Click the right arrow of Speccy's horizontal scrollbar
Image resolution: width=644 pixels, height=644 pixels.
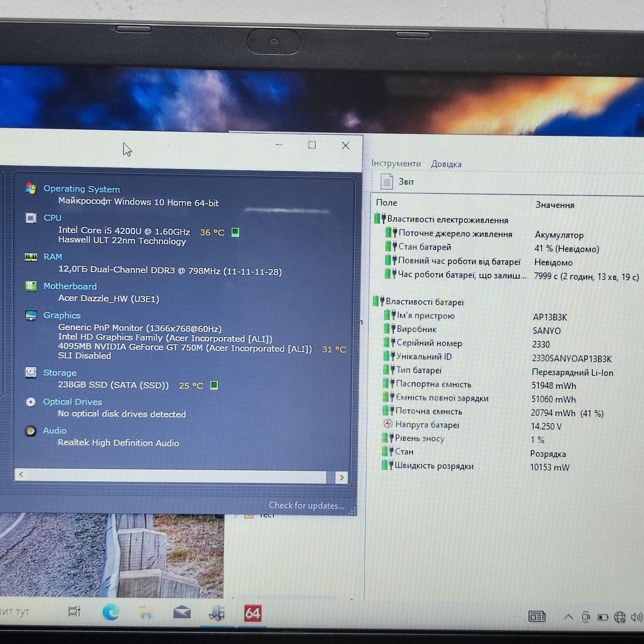(x=342, y=477)
